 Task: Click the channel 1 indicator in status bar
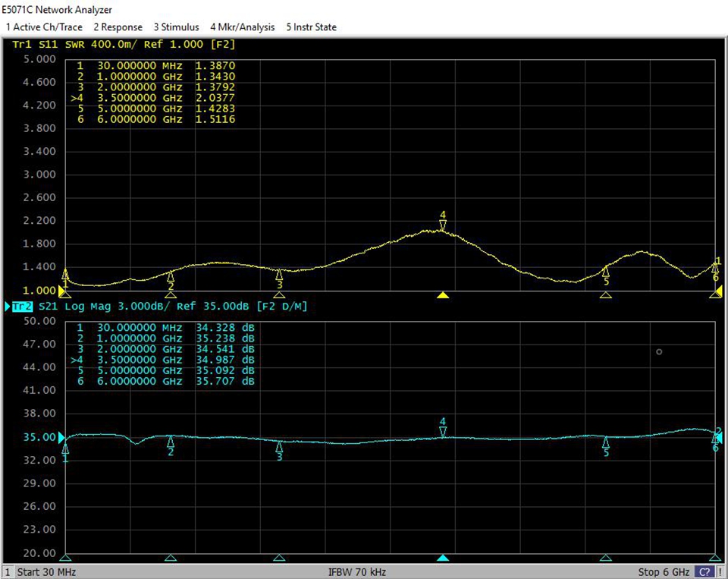pyautogui.click(x=8, y=571)
